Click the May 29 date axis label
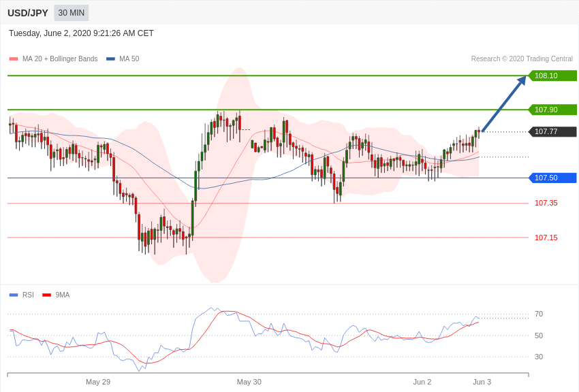 click(98, 382)
